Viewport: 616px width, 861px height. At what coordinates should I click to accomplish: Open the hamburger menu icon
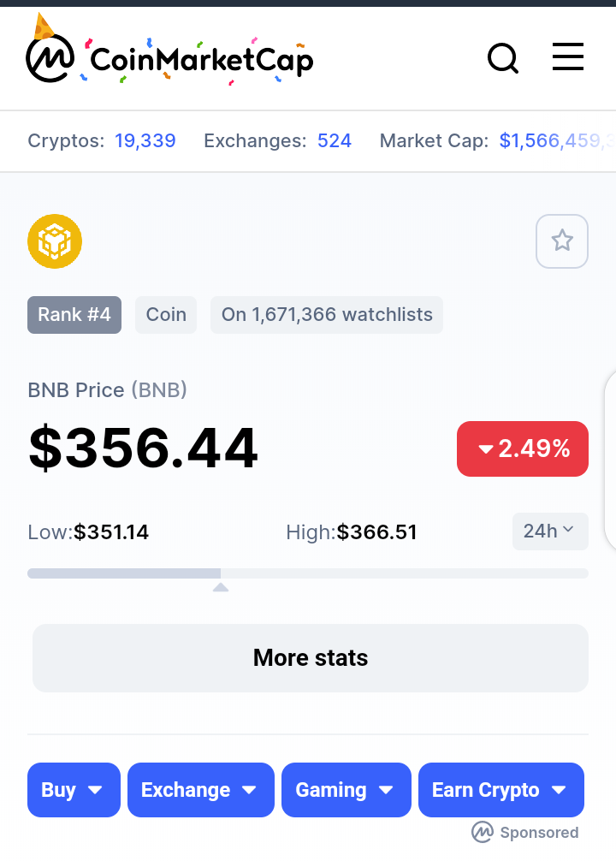coord(568,56)
